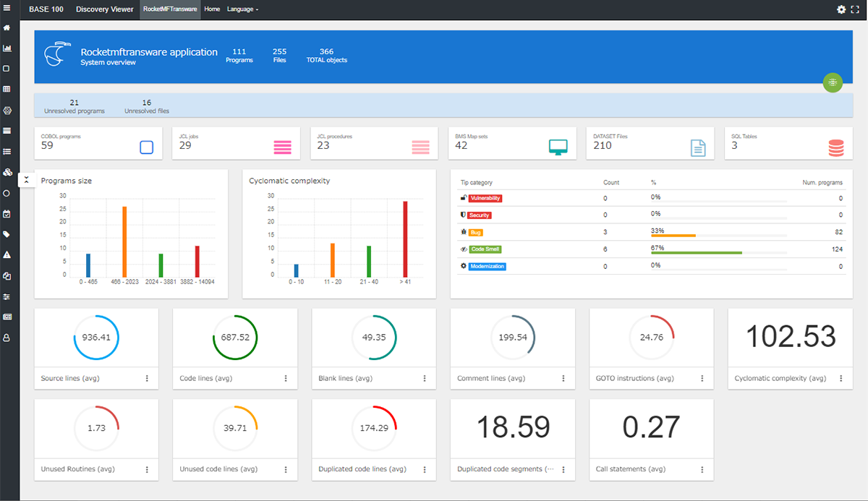This screenshot has height=501, width=868.
Task: Click the orange Bug category badge
Action: point(475,232)
